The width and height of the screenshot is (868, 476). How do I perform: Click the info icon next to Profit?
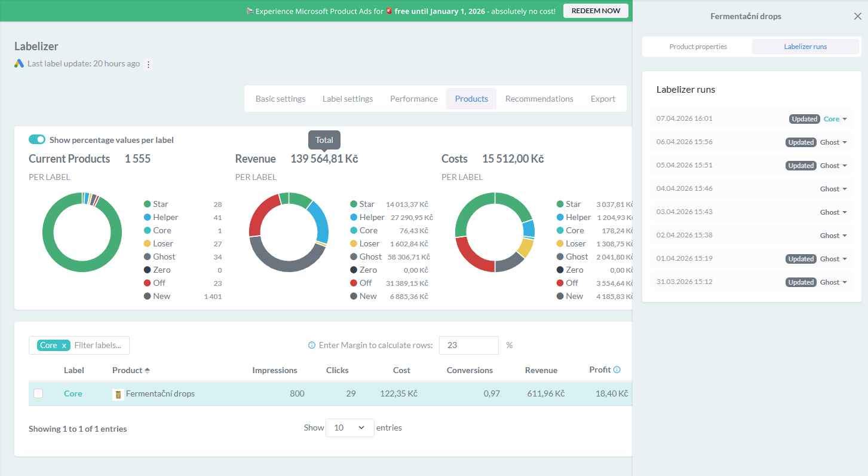[x=617, y=370]
